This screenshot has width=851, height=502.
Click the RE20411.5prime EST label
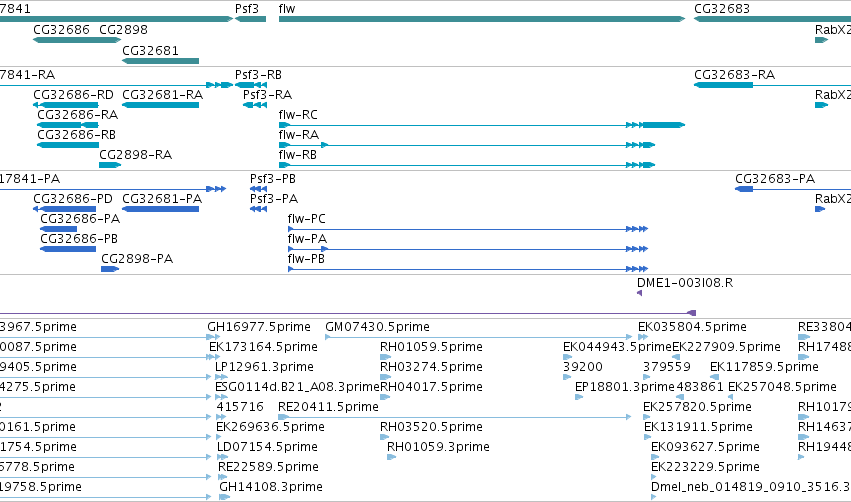tap(328, 407)
